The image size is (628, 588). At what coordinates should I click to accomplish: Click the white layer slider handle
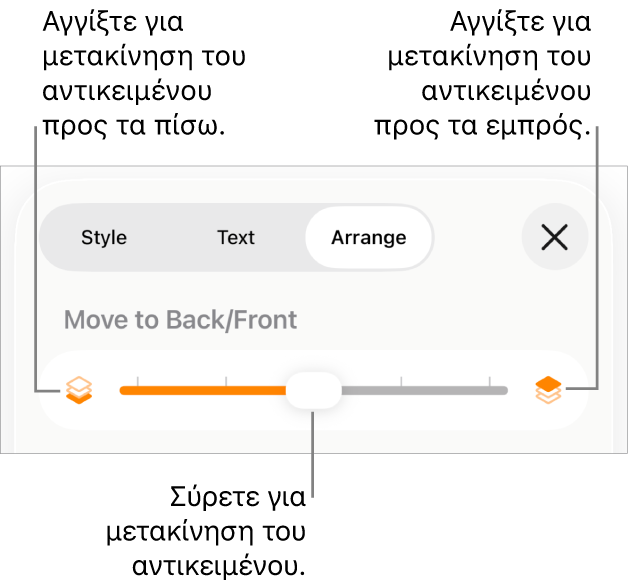point(313,390)
